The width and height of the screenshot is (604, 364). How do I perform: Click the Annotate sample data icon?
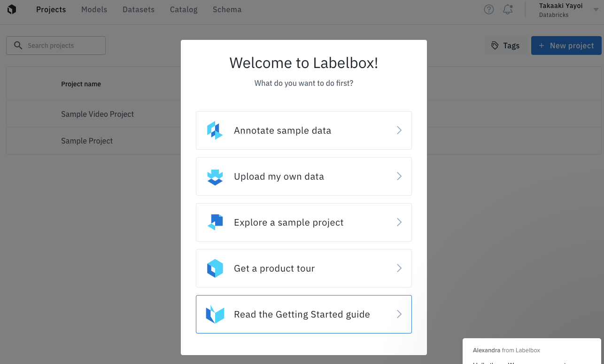click(215, 130)
